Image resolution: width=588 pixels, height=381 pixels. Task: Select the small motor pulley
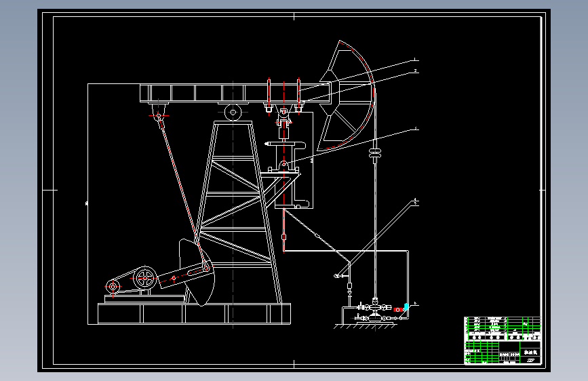(x=113, y=287)
